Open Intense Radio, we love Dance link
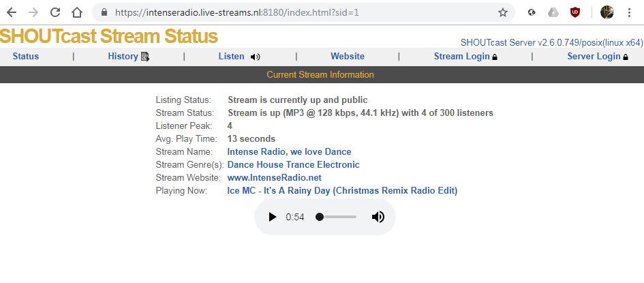This screenshot has width=644, height=283. click(x=289, y=152)
